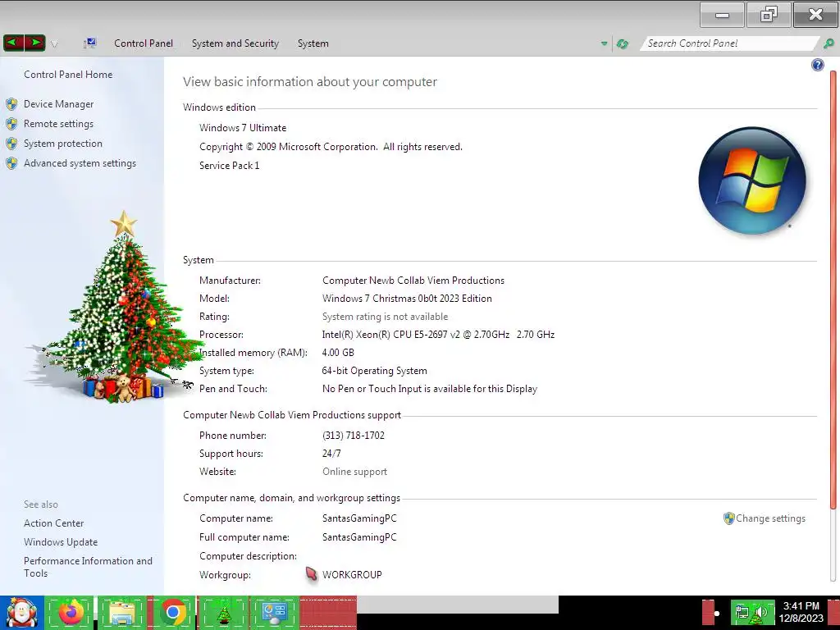Viewport: 840px width, 630px height.
Task: Click Change settings for computer name
Action: click(x=770, y=518)
